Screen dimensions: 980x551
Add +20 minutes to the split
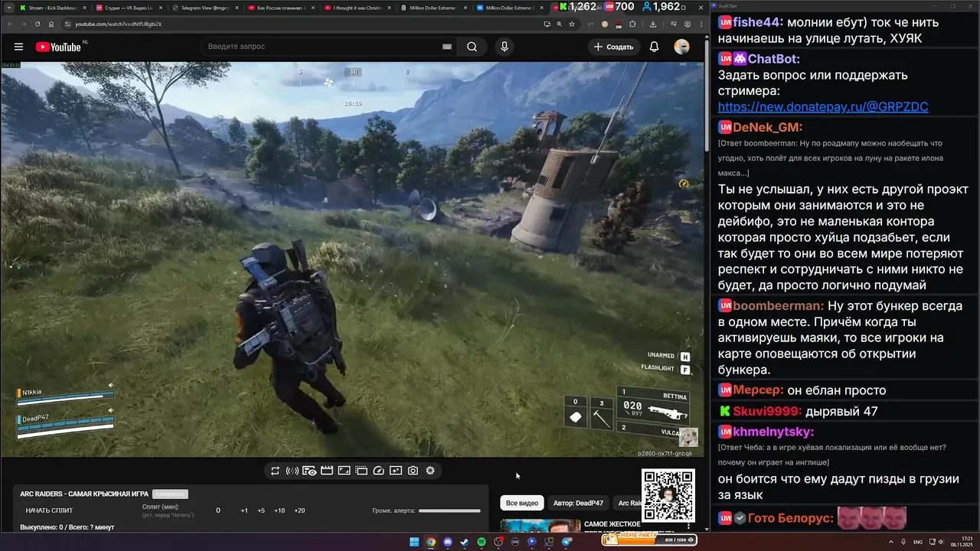(299, 510)
